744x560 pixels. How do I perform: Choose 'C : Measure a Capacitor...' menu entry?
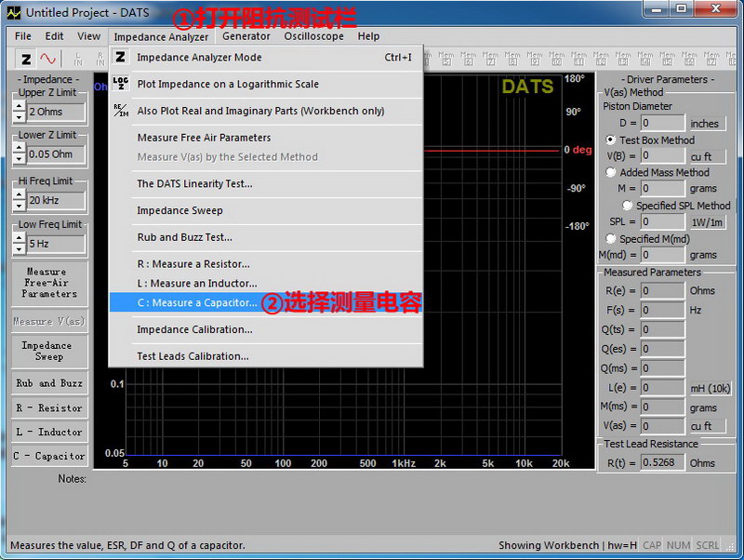[x=197, y=303]
